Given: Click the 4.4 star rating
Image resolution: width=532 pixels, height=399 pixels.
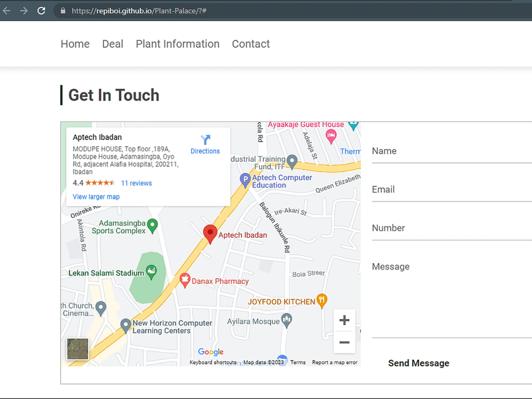Looking at the screenshot, I should click(x=94, y=183).
